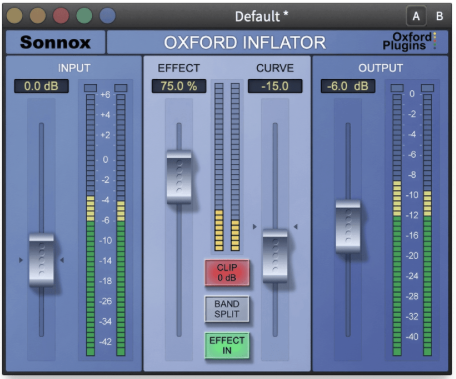Click the INPUT section label
The width and height of the screenshot is (456, 379).
(x=74, y=68)
